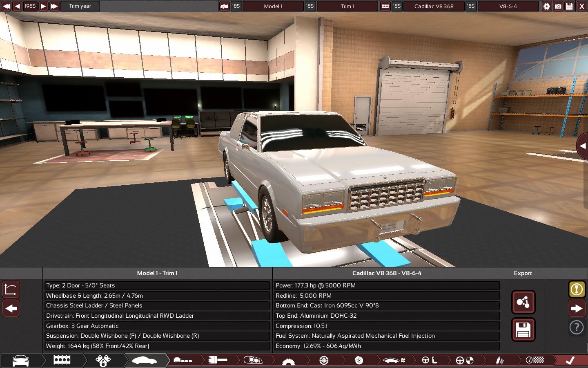This screenshot has height=368, width=588.
Task: Click the Redline: 5,000 RPM row
Action: (x=387, y=296)
